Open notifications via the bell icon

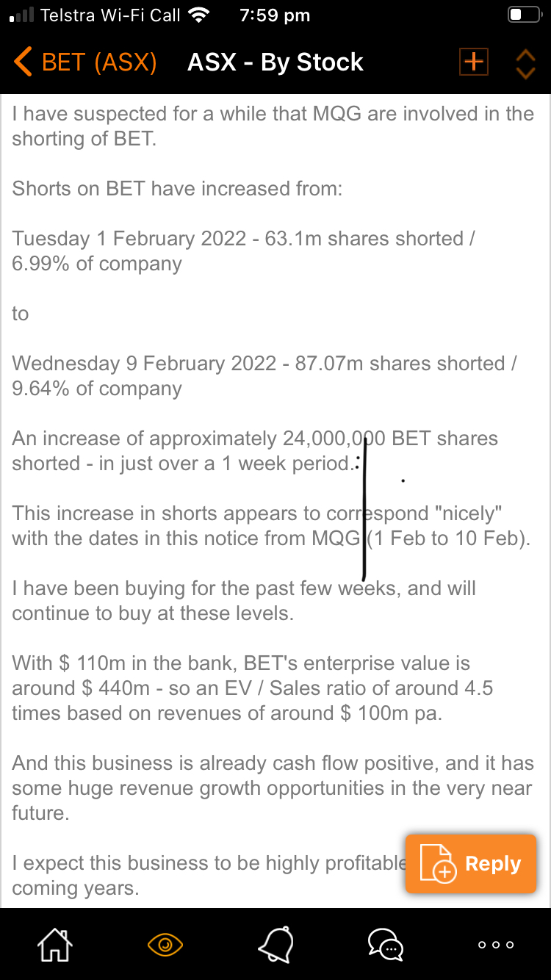pyautogui.click(x=275, y=944)
